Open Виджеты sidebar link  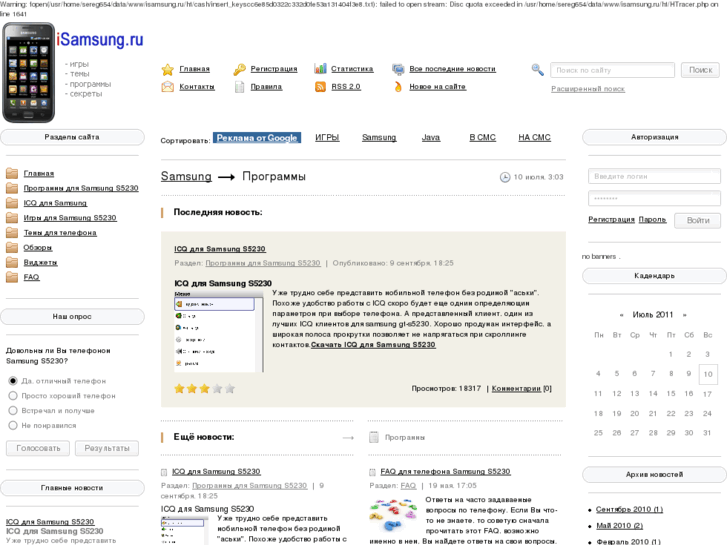point(41,263)
